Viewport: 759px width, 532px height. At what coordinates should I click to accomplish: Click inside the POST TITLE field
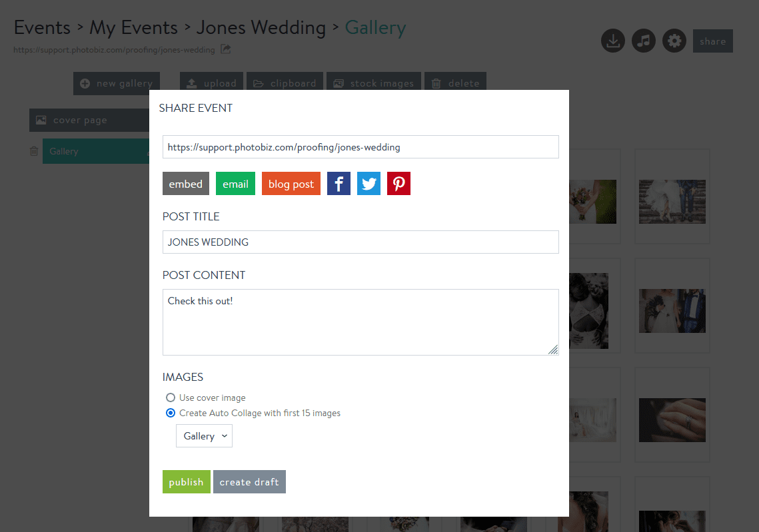[361, 242]
